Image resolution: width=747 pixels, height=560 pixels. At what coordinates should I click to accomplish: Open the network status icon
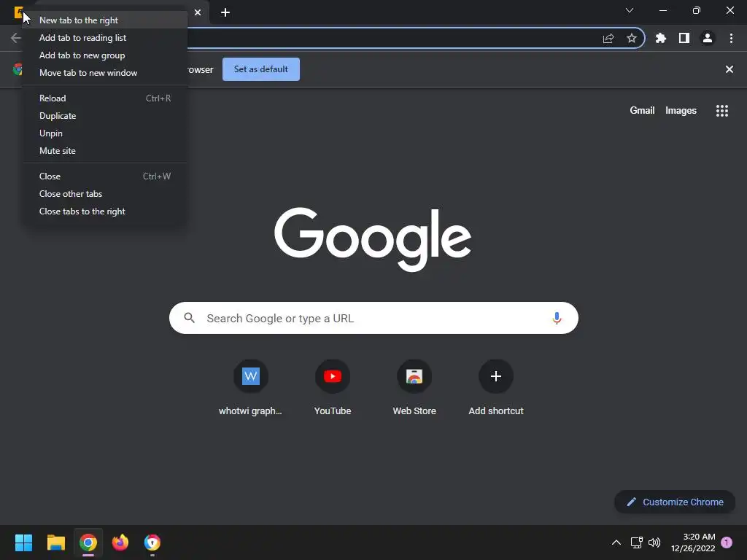(636, 542)
